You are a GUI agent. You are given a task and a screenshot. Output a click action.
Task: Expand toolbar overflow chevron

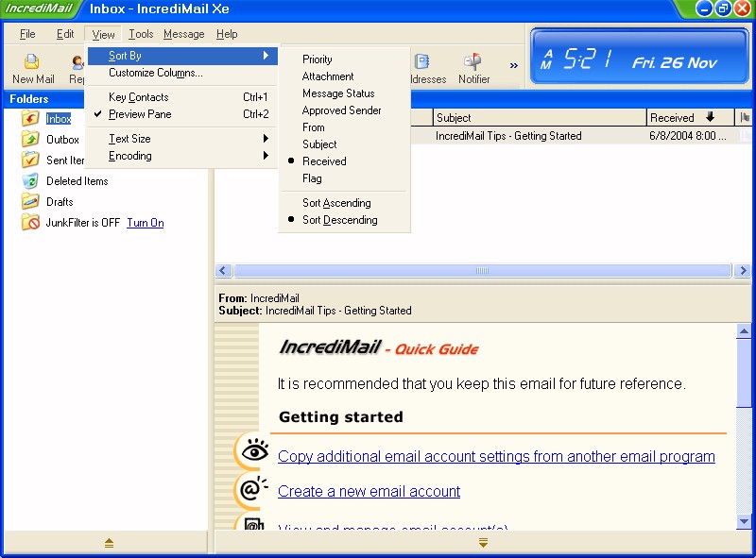click(513, 66)
